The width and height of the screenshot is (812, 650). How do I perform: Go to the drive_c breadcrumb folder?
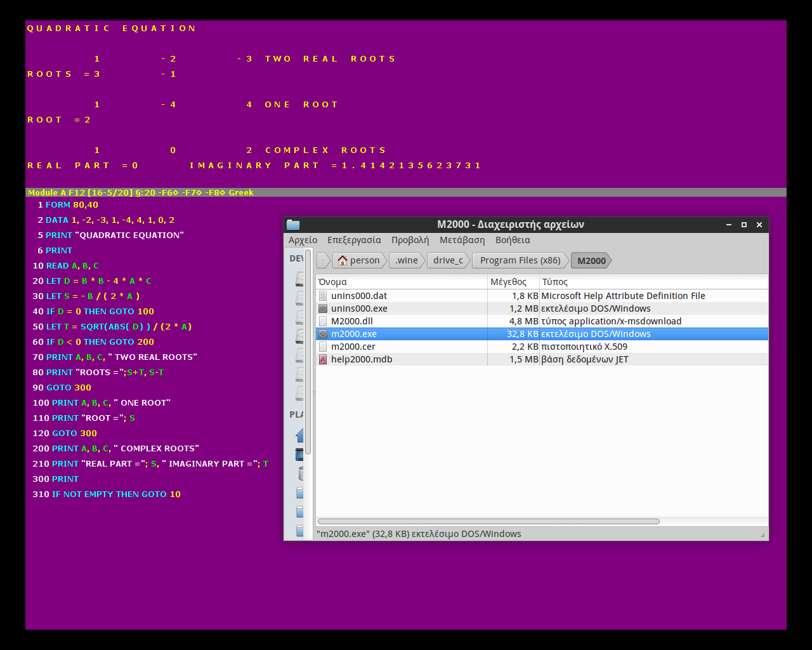(x=448, y=260)
